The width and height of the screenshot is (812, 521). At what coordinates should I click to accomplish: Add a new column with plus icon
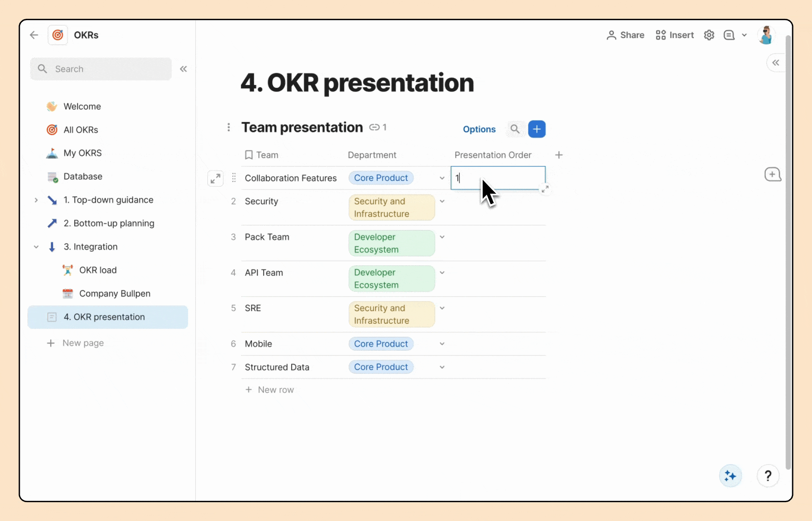(559, 155)
